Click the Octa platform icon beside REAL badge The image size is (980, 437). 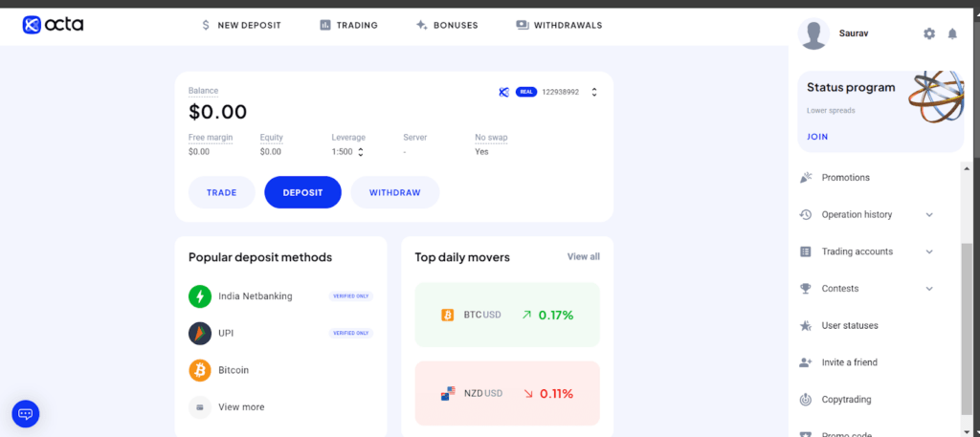click(503, 92)
